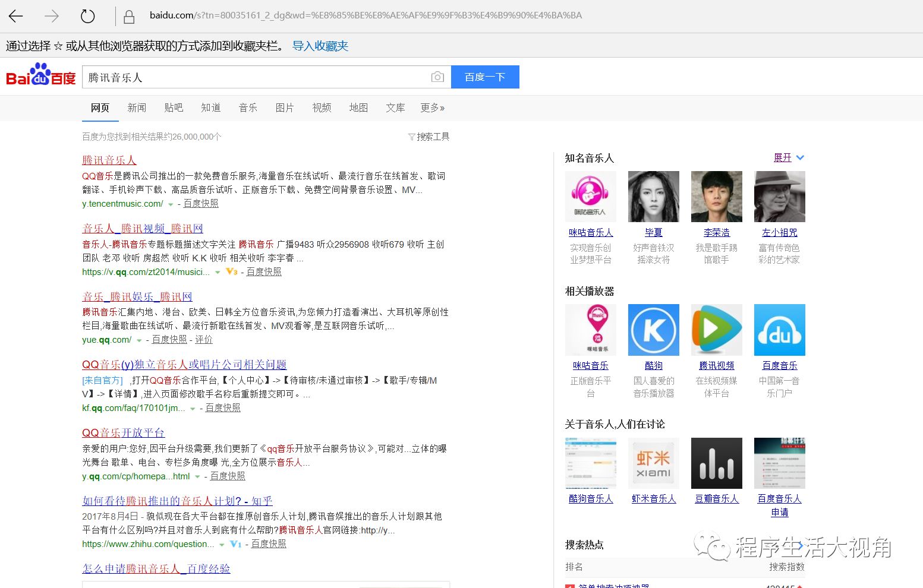Click the browser back arrow
This screenshot has height=588, width=923.
click(x=16, y=16)
